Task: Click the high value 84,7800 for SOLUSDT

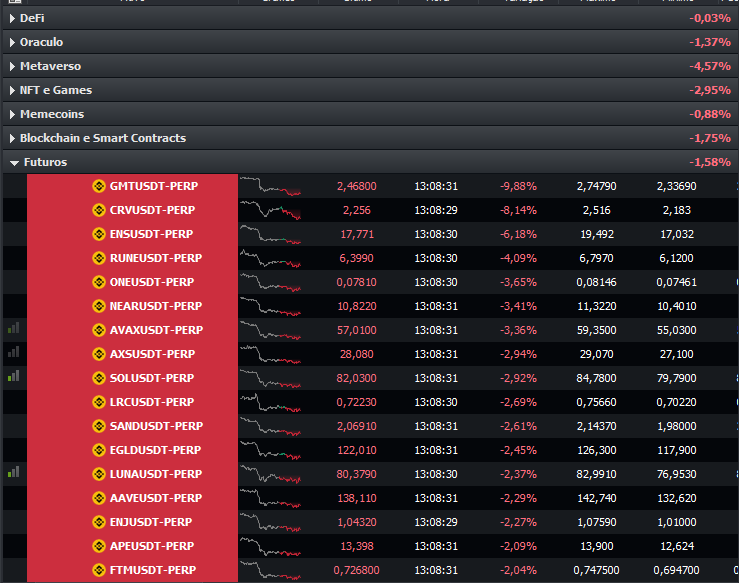Action: pos(596,378)
